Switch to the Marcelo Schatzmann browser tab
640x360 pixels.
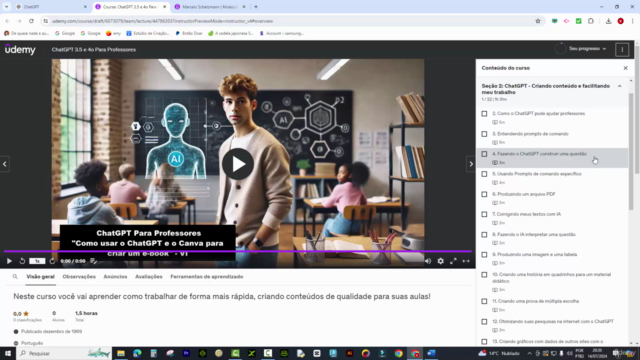[x=209, y=7]
